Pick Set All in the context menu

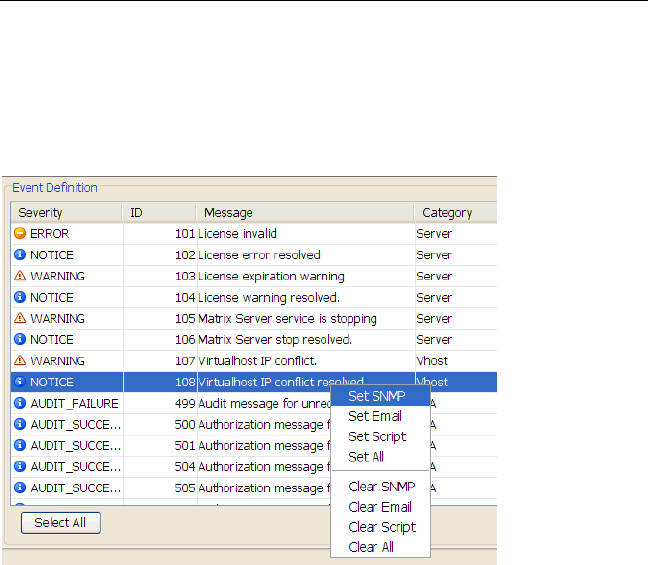366,457
